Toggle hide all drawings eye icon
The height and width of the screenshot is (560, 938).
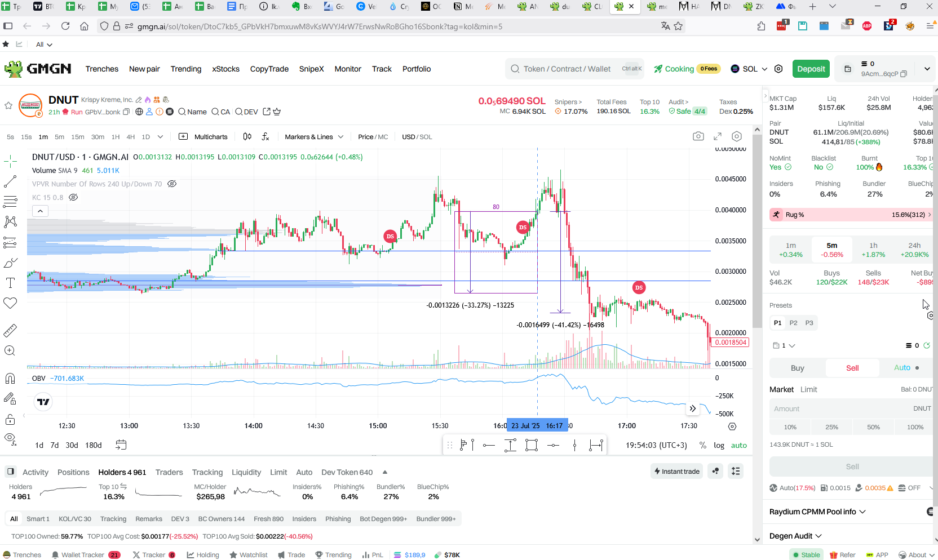[x=10, y=438]
